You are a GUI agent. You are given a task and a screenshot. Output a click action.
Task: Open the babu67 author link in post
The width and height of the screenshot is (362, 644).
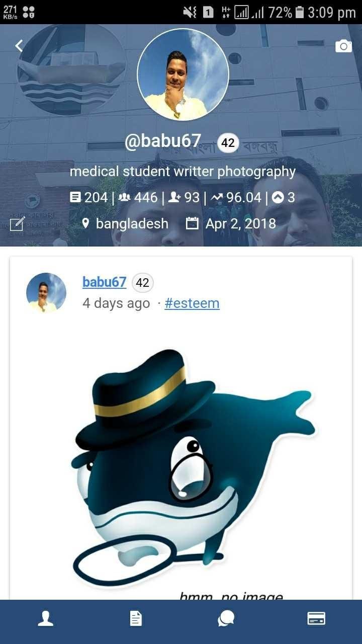104,282
